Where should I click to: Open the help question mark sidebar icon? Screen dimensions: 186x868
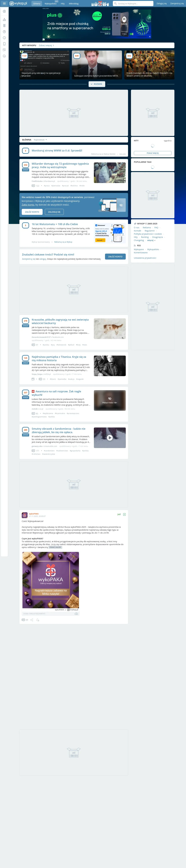click(4, 32)
